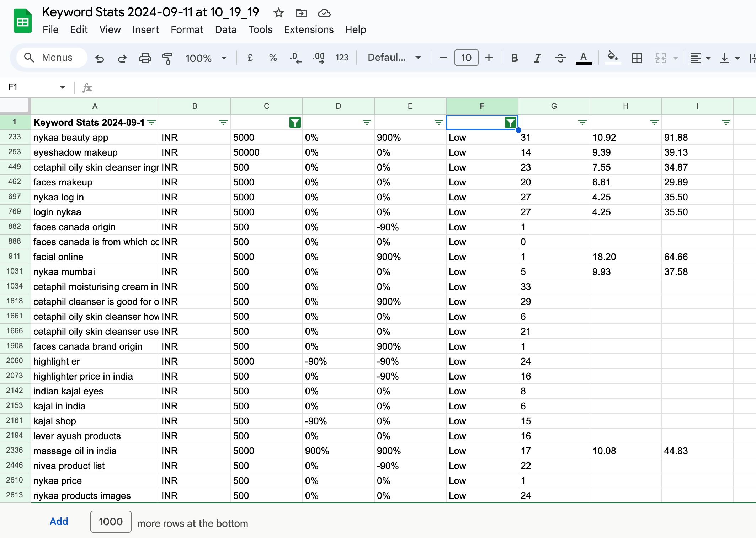
Task: Open active filter on column C
Action: tap(295, 123)
